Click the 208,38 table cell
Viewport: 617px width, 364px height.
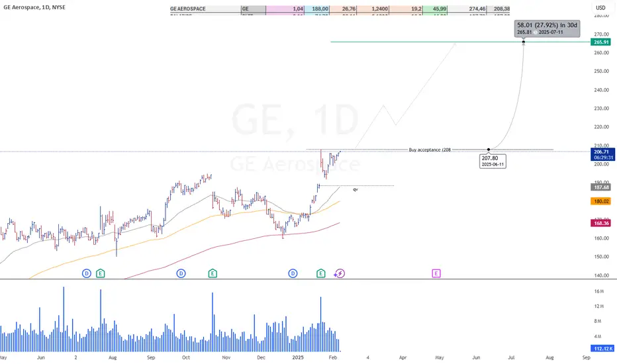[498, 9]
